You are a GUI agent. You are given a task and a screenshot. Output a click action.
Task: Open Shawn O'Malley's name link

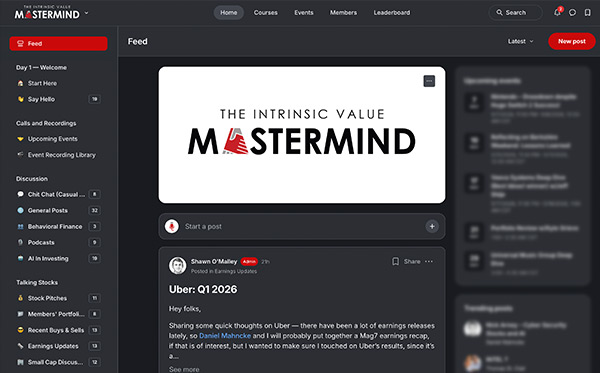(x=214, y=261)
